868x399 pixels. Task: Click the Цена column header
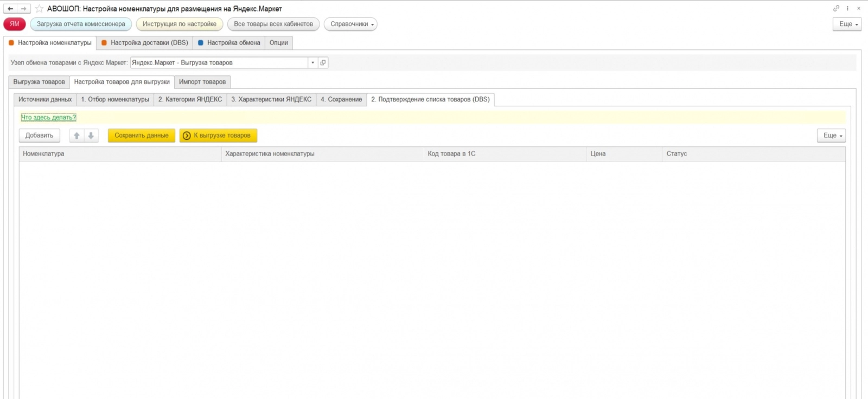pyautogui.click(x=624, y=154)
